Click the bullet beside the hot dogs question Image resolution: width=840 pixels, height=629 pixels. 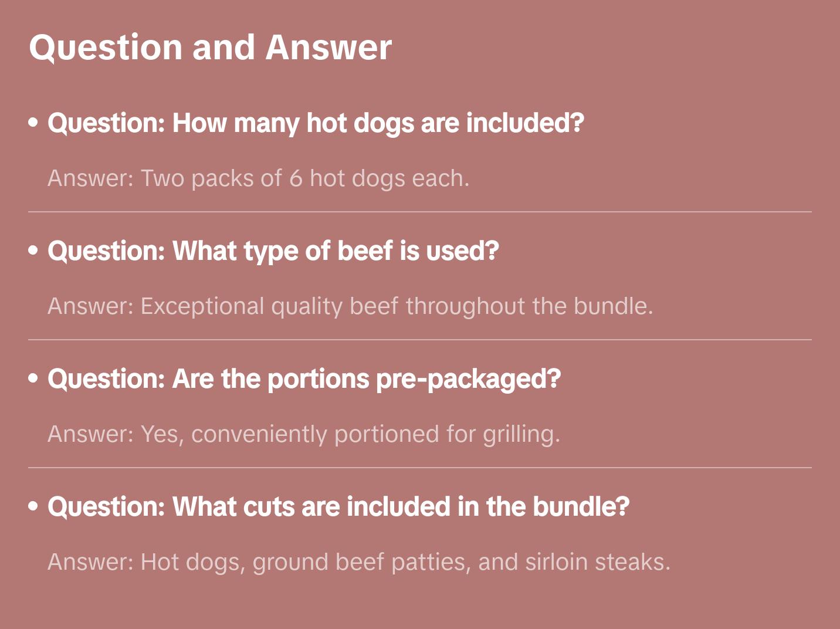33,123
